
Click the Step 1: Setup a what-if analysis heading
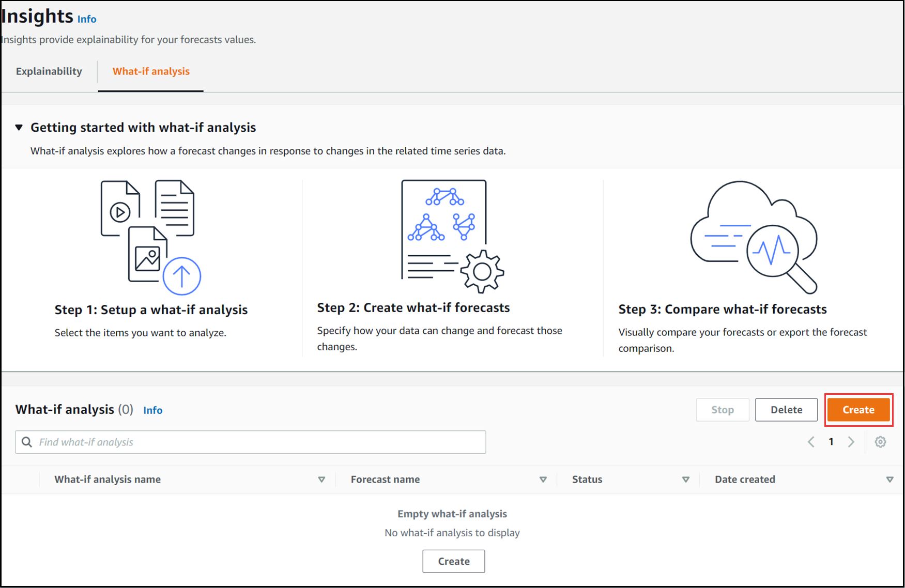pos(151,310)
